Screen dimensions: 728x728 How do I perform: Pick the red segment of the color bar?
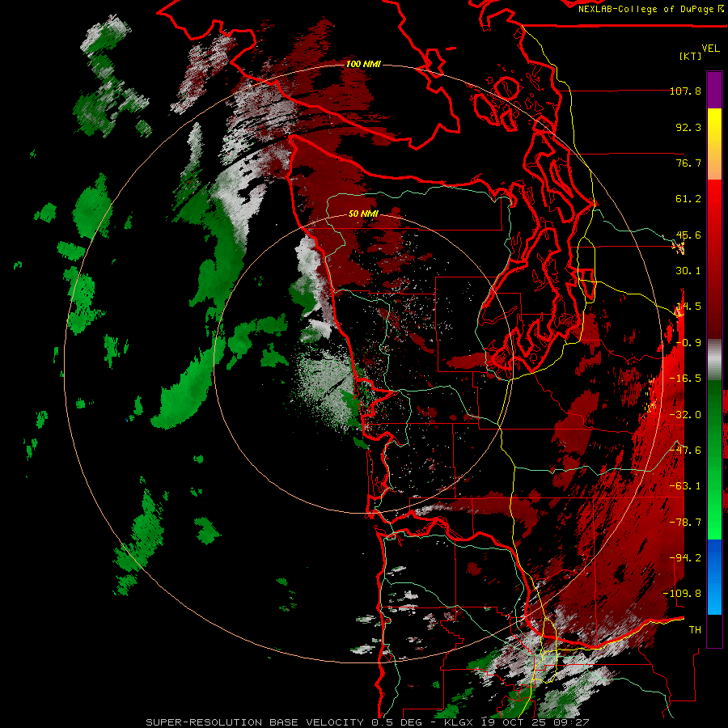pos(714,260)
